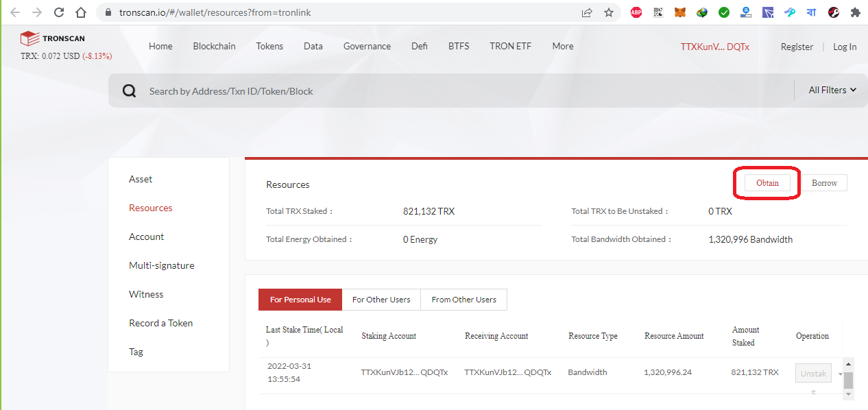Open the Home menu
868x410 pixels.
160,46
